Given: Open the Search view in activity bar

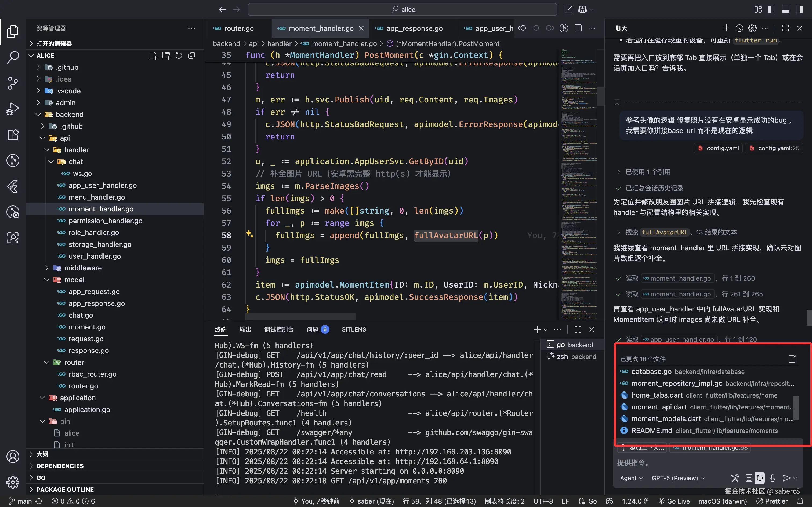Looking at the screenshot, I should pos(13,57).
